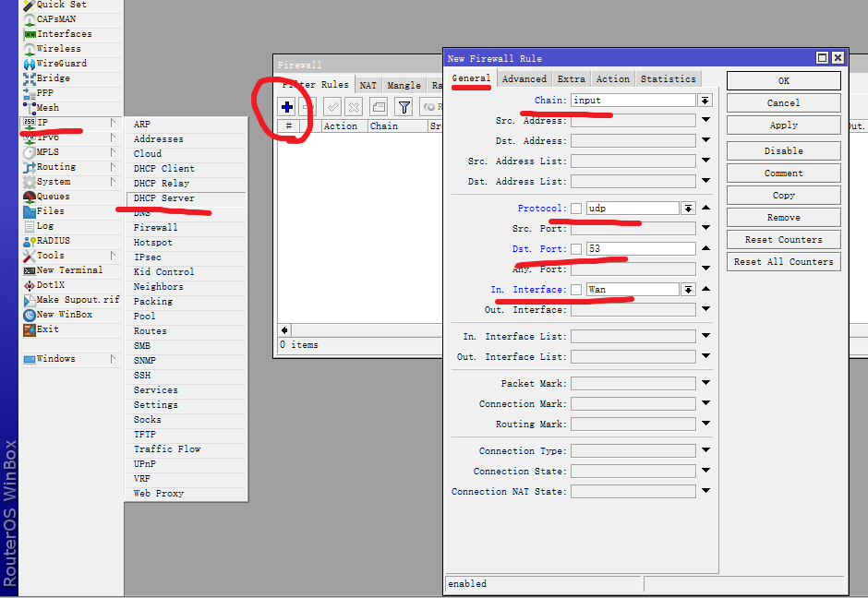Select Addresses in the IP submenu
Image resolution: width=868 pixels, height=598 pixels.
click(x=187, y=139)
